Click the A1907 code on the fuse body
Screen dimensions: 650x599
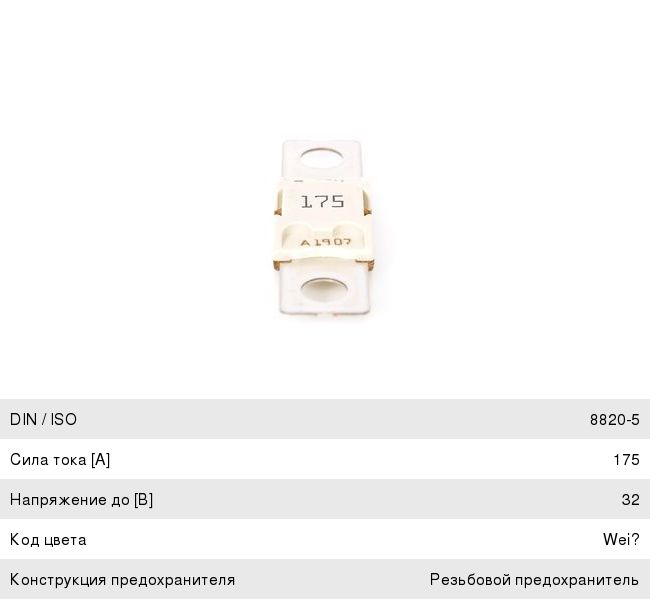[x=326, y=242]
